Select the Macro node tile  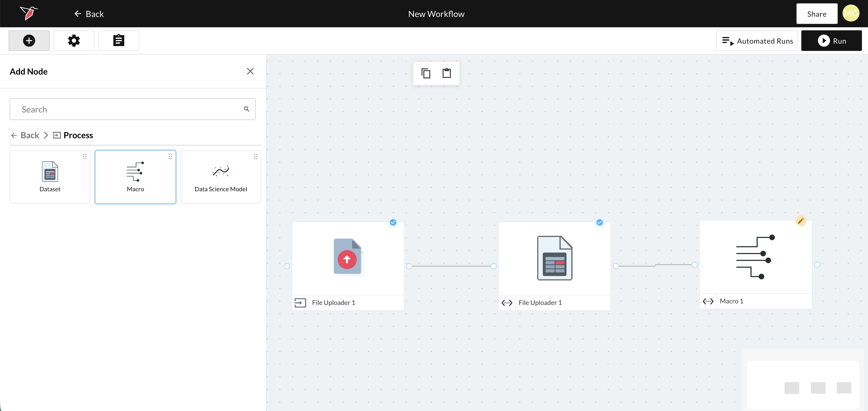pyautogui.click(x=135, y=177)
